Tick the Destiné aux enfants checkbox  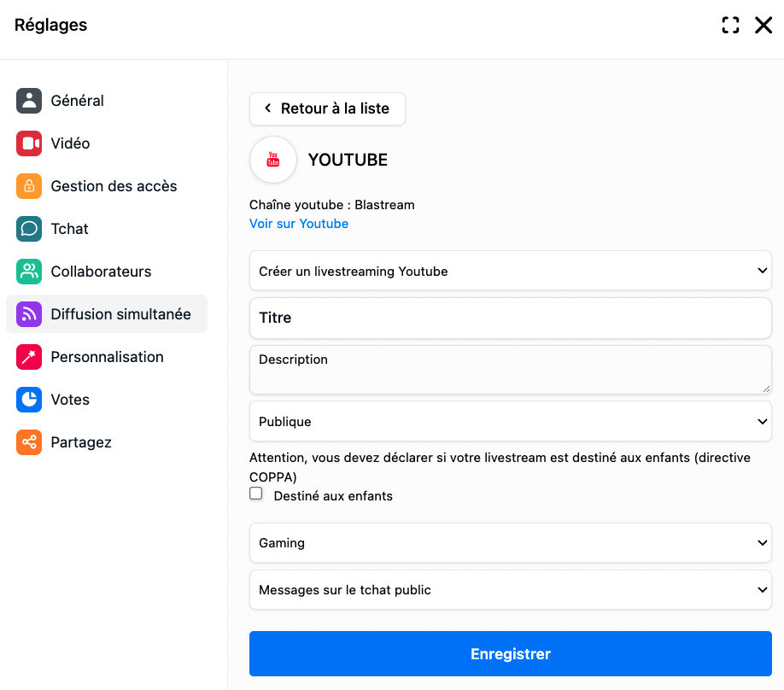click(x=256, y=494)
